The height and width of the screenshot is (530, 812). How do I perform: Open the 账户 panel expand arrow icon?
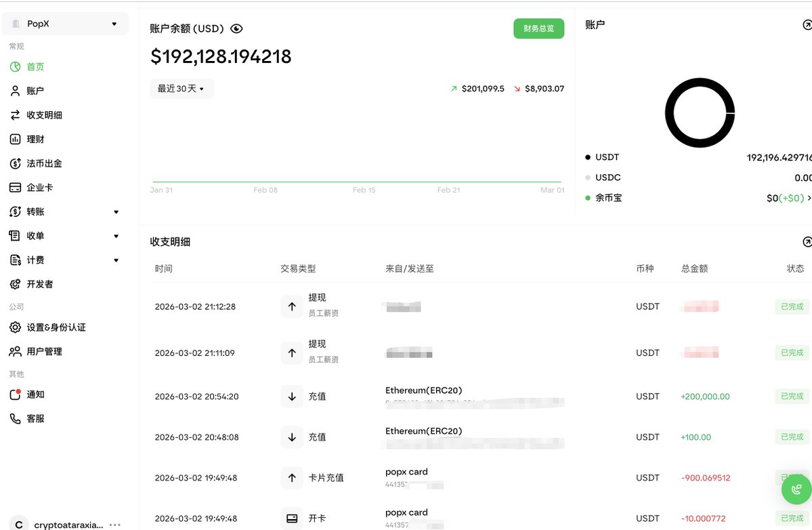807,24
